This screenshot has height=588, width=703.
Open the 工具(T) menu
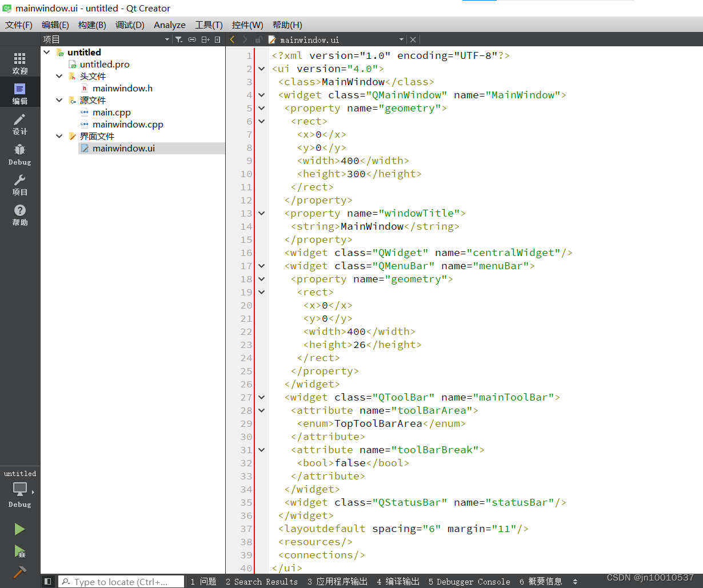click(x=209, y=25)
